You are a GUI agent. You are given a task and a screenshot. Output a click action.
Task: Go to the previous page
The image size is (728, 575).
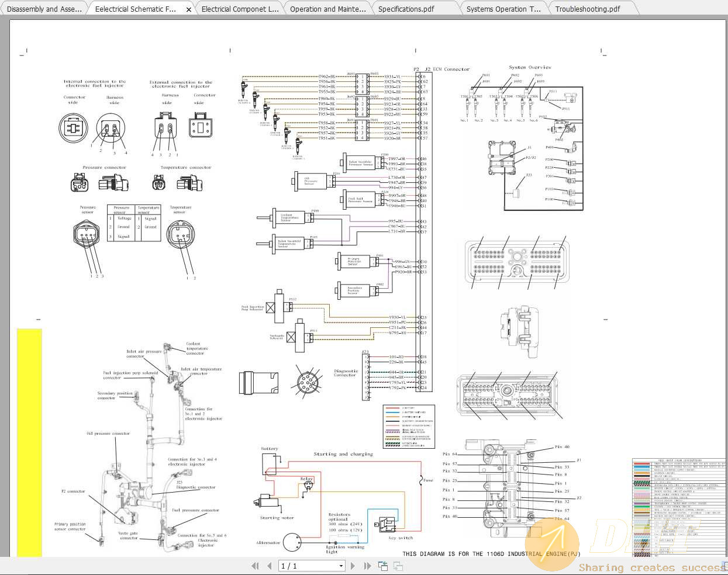[x=270, y=566]
